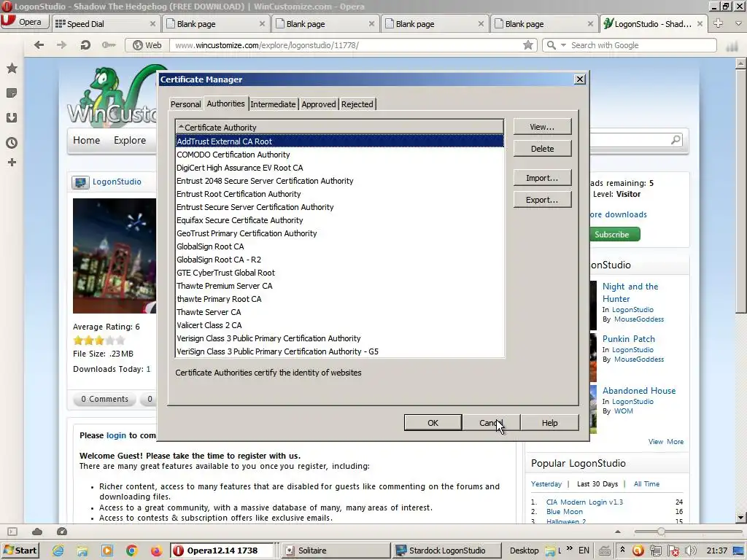Image resolution: width=747 pixels, height=560 pixels.
Task: Select VeriSign Class 3 ... Authority - G5 row
Action: [340, 351]
